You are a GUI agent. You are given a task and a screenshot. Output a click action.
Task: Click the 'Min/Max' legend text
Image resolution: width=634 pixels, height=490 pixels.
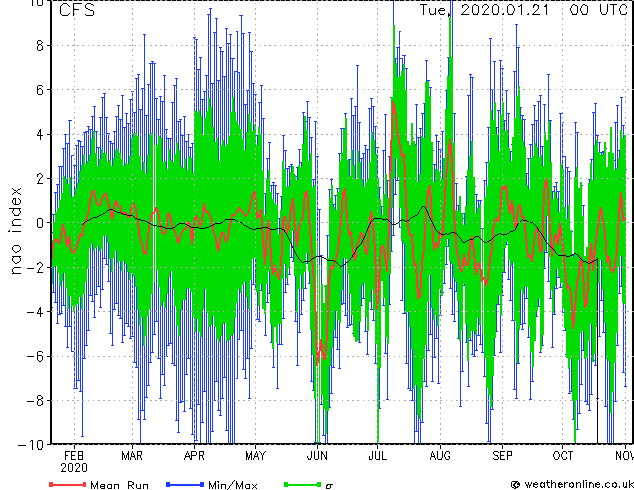tap(232, 485)
